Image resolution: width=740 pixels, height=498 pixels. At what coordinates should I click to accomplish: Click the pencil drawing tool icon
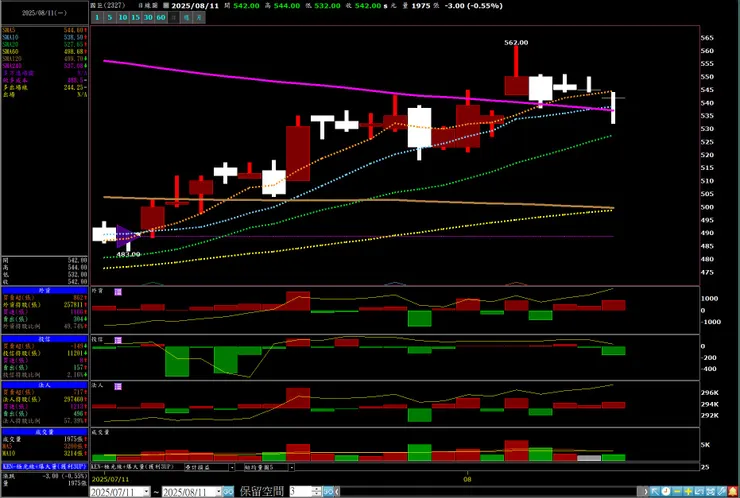[x=722, y=491]
